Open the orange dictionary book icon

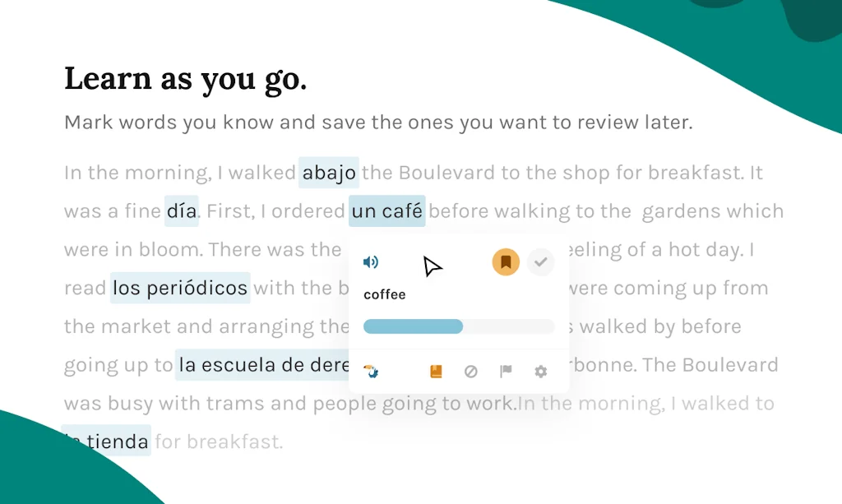436,372
